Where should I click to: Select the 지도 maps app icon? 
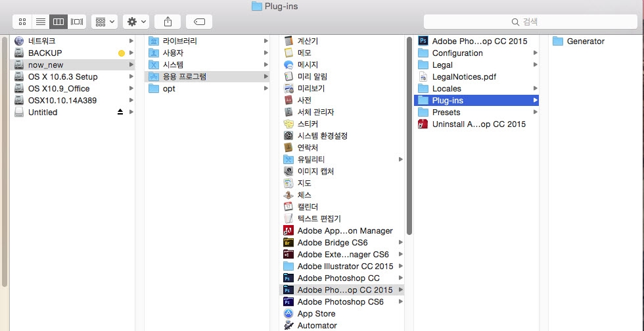coord(288,184)
